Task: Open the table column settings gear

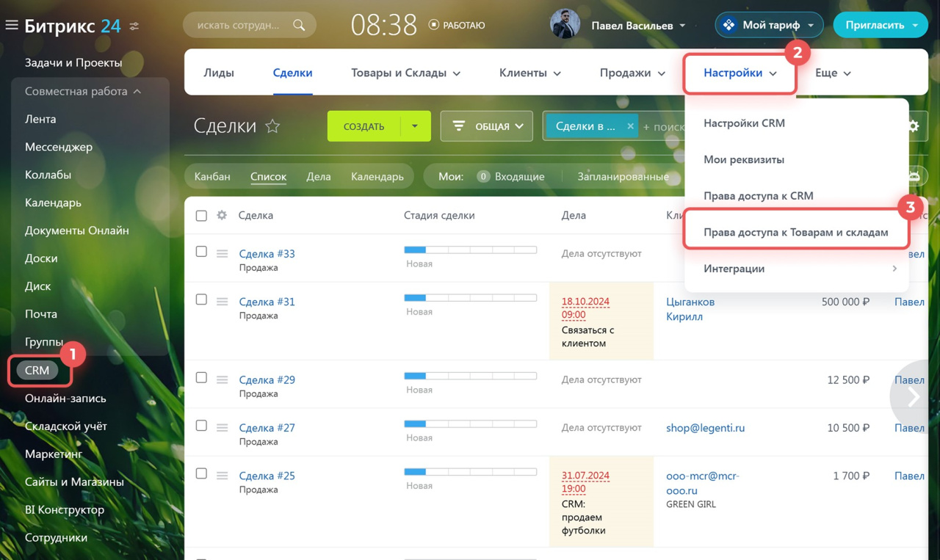Action: coord(222,216)
